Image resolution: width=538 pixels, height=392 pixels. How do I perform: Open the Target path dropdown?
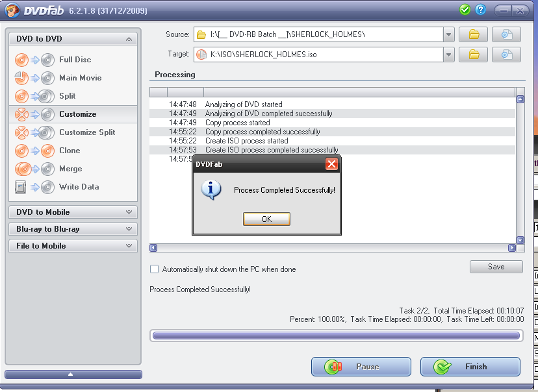click(448, 55)
